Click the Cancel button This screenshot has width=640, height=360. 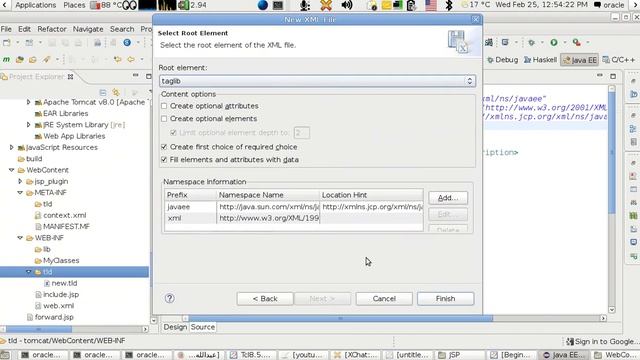[x=384, y=299]
